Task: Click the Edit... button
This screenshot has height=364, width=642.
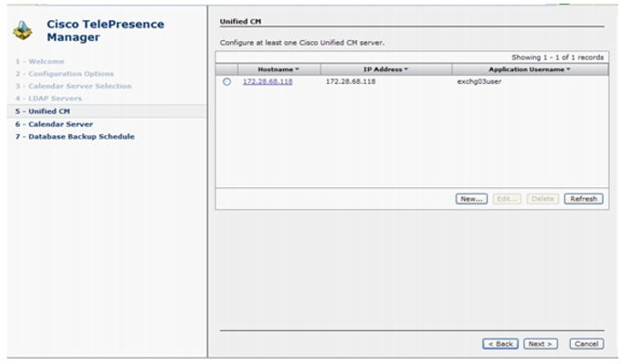Action: pyautogui.click(x=507, y=199)
